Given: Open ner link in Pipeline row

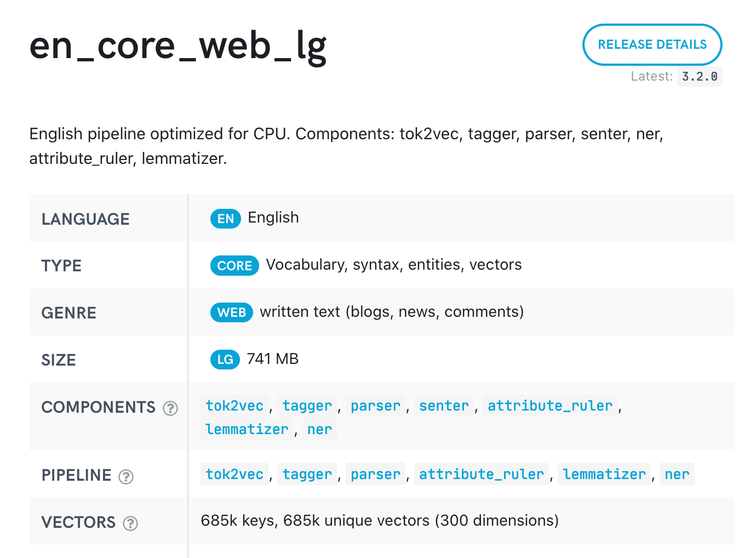Looking at the screenshot, I should [677, 475].
